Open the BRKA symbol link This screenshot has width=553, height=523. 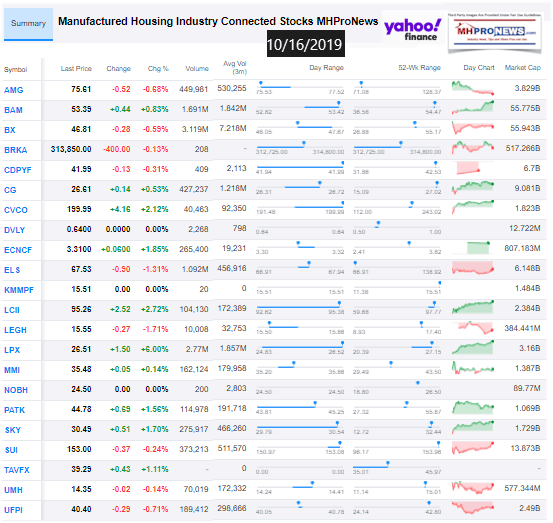point(16,150)
